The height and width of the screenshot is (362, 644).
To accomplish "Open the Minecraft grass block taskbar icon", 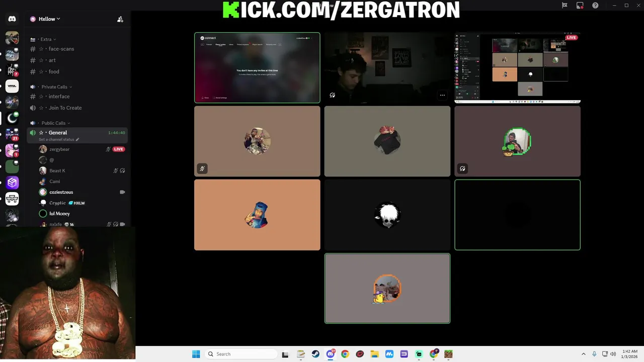I will click(x=448, y=354).
